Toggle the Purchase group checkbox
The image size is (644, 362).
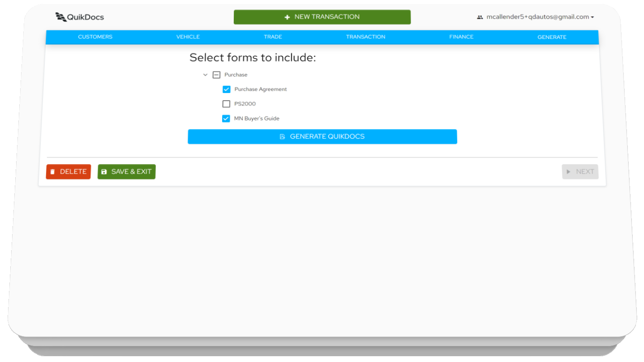217,75
